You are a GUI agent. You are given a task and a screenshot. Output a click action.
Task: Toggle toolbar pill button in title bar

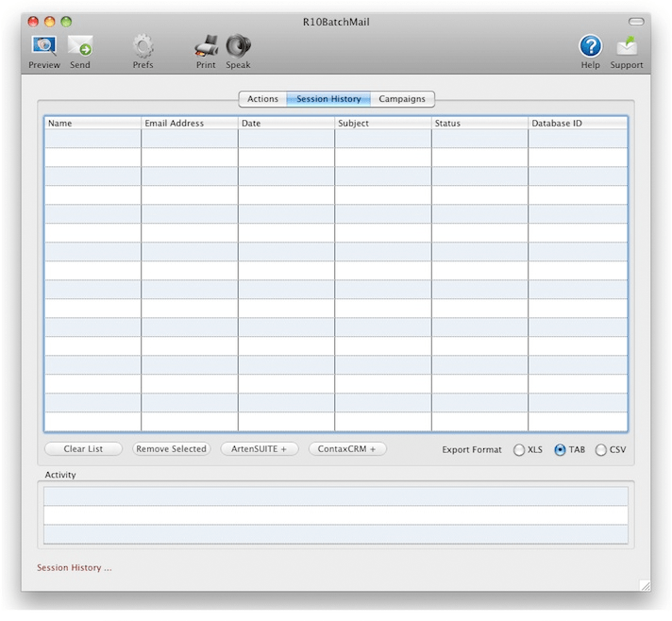click(x=636, y=22)
